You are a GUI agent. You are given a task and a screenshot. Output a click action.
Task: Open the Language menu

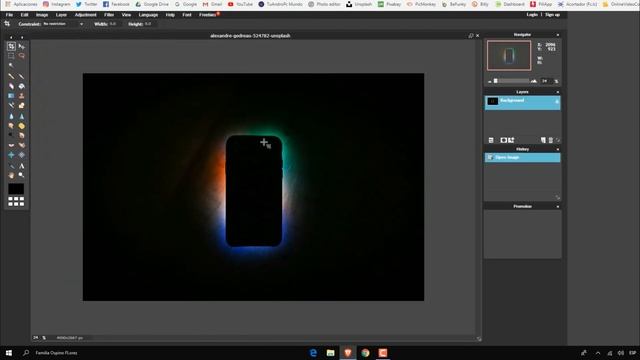pos(148,15)
